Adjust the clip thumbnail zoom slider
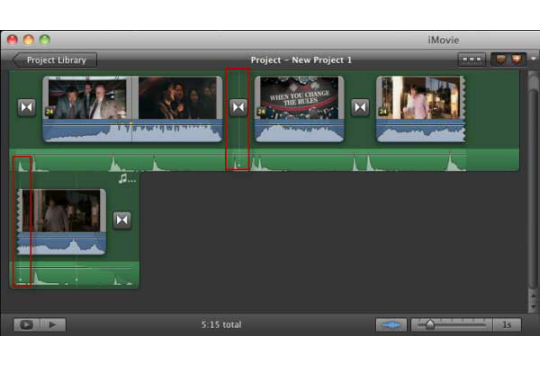The image size is (540, 370). (x=451, y=325)
